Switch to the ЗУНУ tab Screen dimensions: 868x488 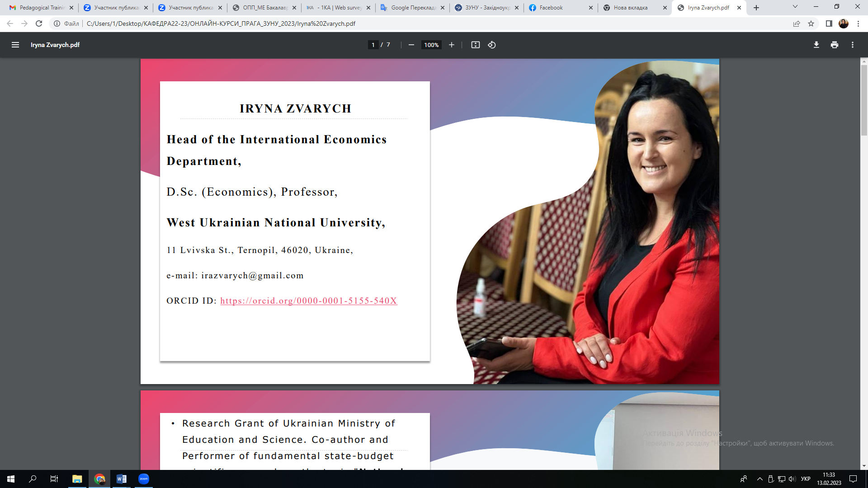point(486,8)
